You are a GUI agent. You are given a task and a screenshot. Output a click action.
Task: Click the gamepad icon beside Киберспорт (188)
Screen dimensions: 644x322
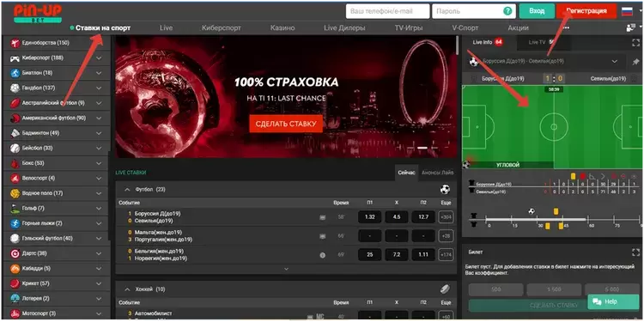tap(15, 58)
